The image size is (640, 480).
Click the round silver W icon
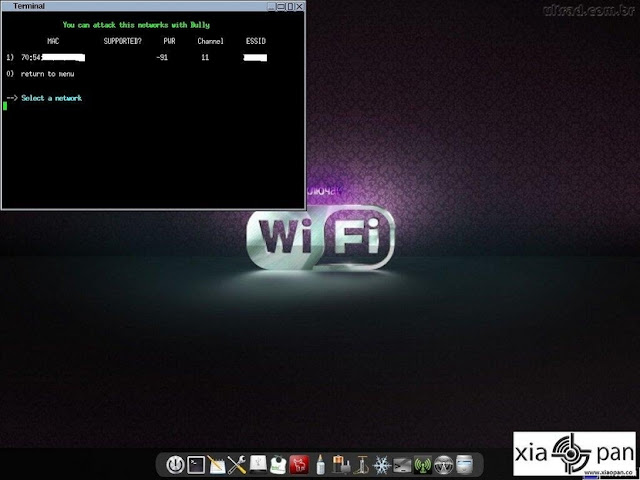click(x=444, y=464)
